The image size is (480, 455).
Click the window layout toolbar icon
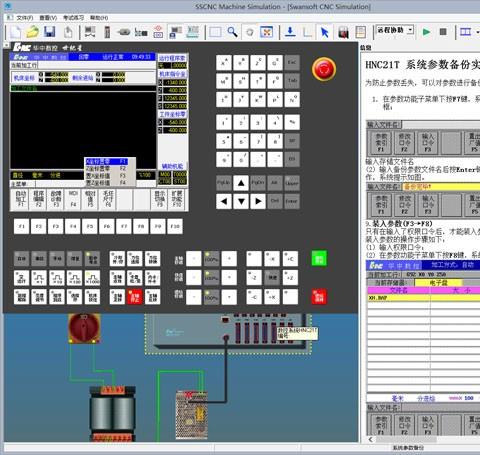coord(465,32)
